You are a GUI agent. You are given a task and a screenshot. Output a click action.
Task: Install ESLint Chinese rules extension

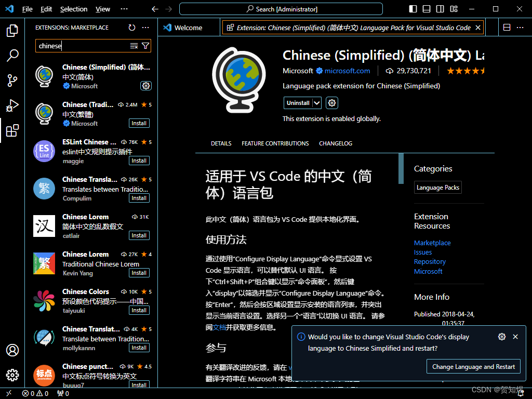point(139,161)
